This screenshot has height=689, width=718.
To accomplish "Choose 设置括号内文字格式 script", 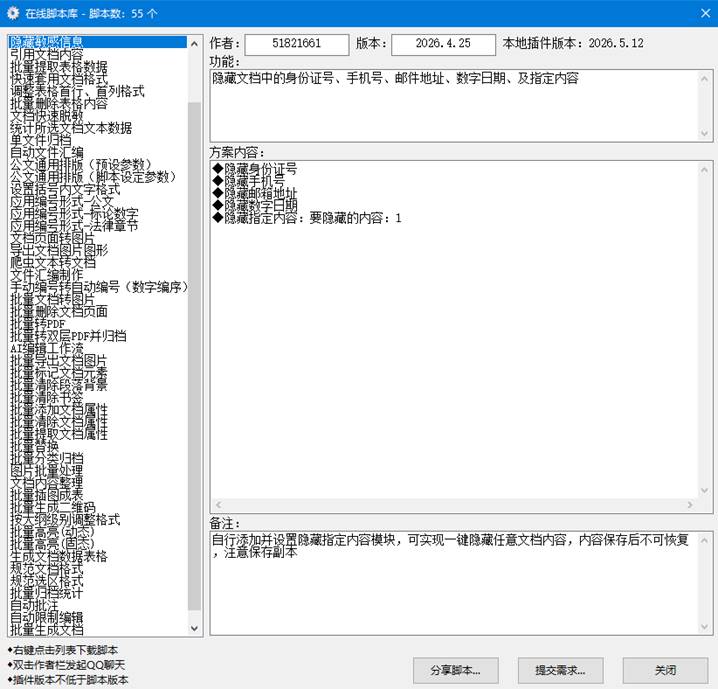I will click(x=98, y=189).
